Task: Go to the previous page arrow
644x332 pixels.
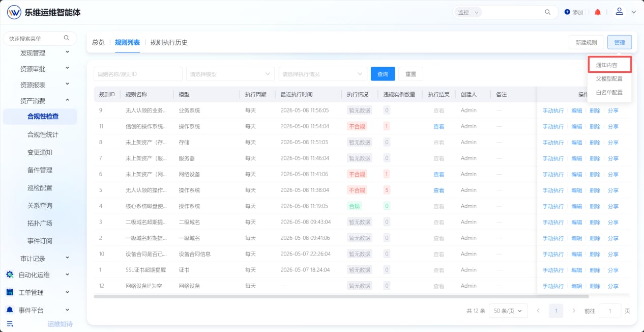Action: (x=539, y=311)
